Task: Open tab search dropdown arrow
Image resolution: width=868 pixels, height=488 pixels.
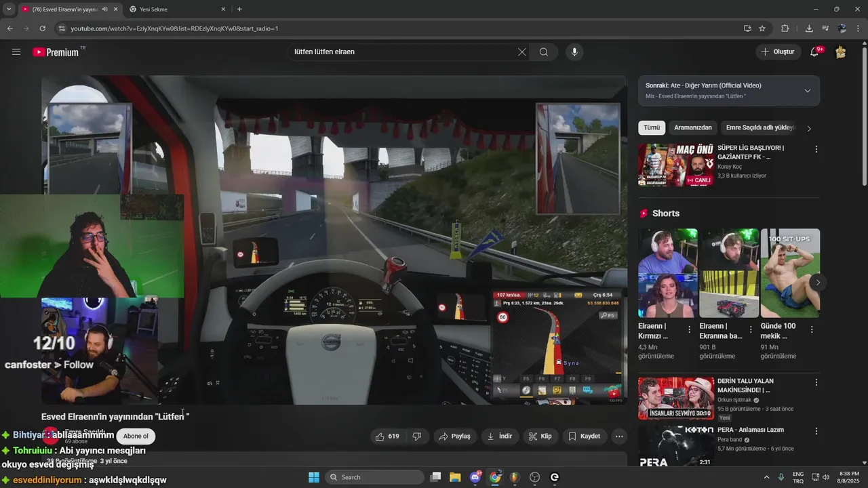Action: [8, 9]
